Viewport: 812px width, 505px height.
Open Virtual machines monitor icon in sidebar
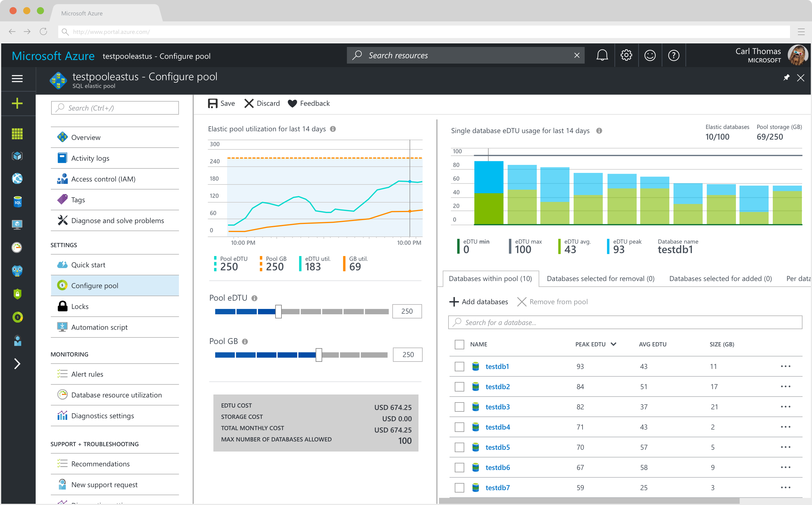tap(17, 225)
